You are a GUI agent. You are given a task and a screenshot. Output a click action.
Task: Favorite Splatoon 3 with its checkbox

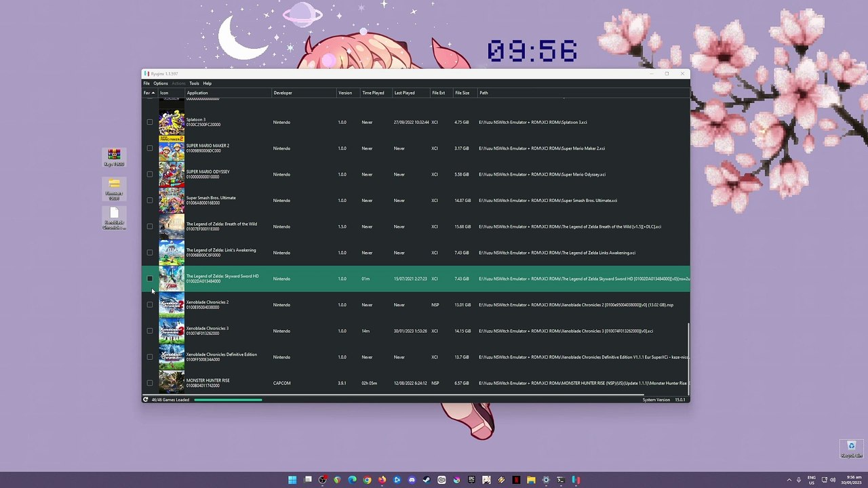150,122
